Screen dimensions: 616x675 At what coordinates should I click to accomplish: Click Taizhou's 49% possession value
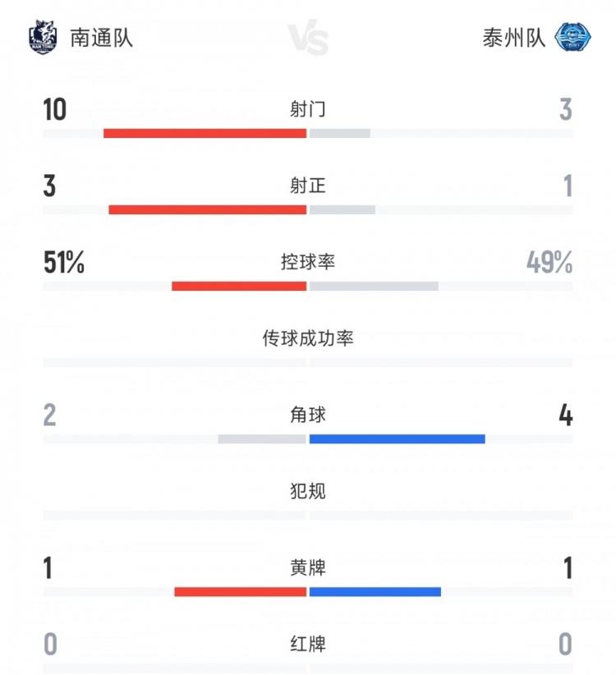click(x=549, y=262)
